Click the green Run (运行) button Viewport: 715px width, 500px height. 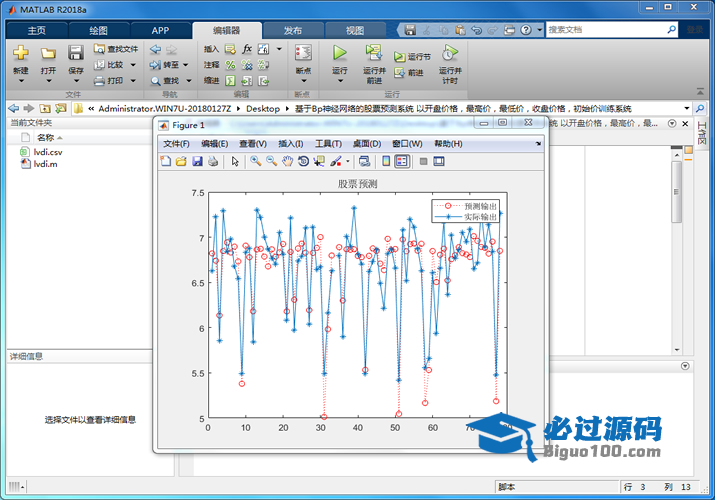point(340,52)
